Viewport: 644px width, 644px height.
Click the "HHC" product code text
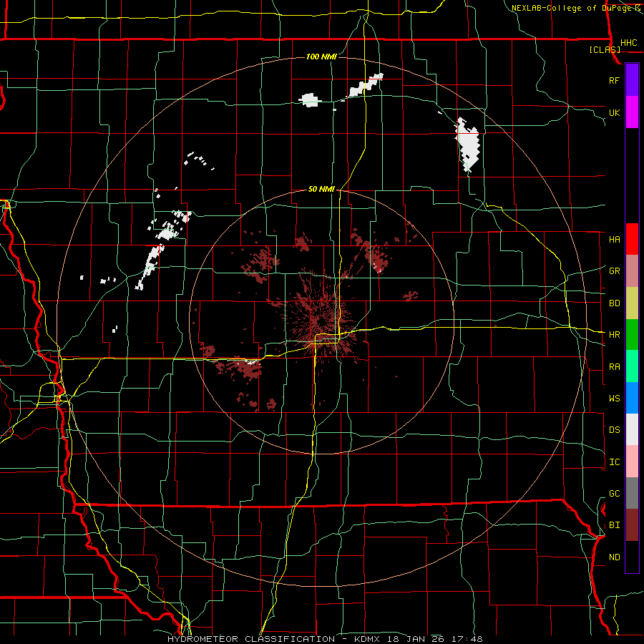point(629,43)
